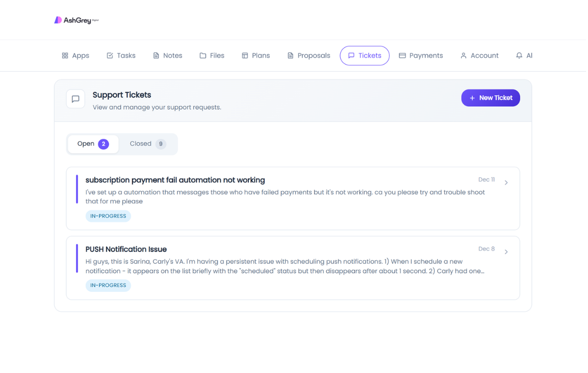Select the Account person icon
The width and height of the screenshot is (588, 373).
(463, 55)
